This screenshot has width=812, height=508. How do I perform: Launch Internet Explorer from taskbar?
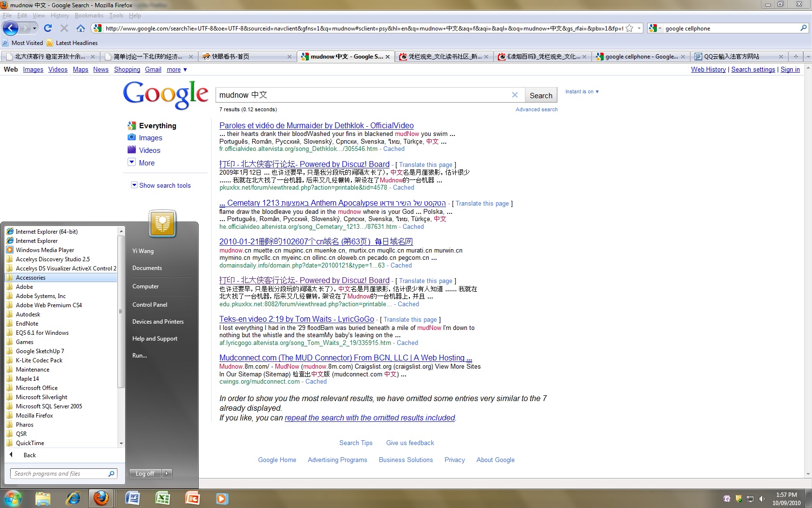pyautogui.click(x=73, y=498)
